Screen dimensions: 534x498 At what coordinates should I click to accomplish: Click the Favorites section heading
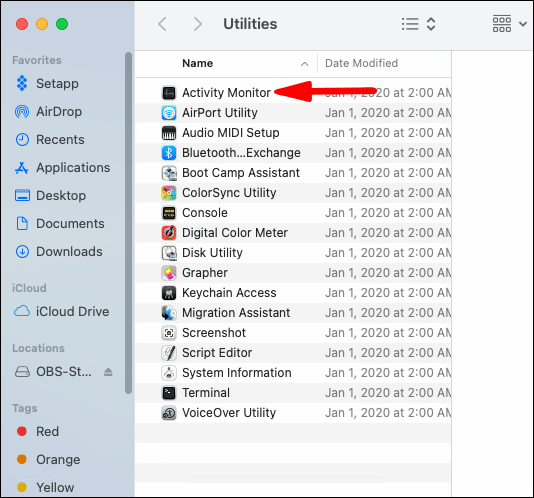coord(37,60)
